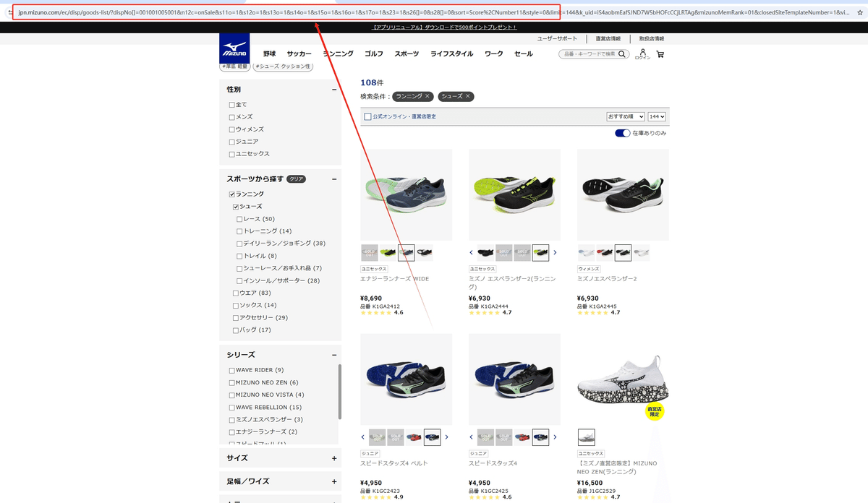
Task: Check the ユニセックス filter checkbox
Action: click(x=232, y=154)
